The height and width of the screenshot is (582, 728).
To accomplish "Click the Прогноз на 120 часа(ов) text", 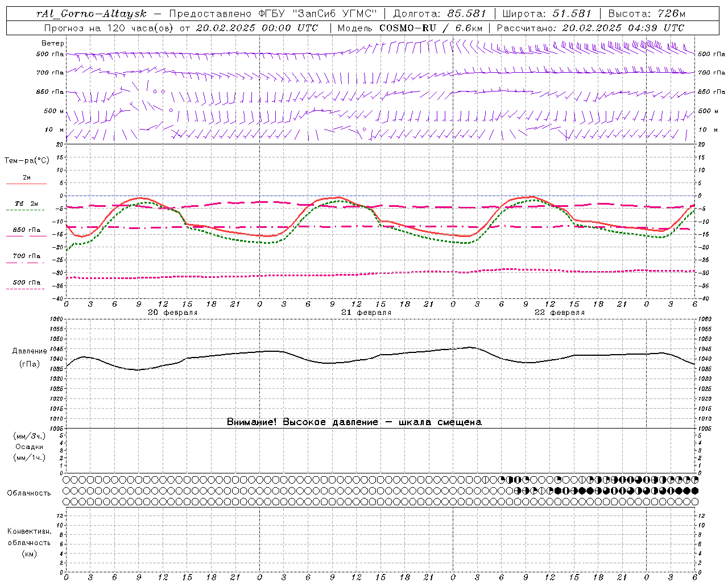I will coord(109,28).
